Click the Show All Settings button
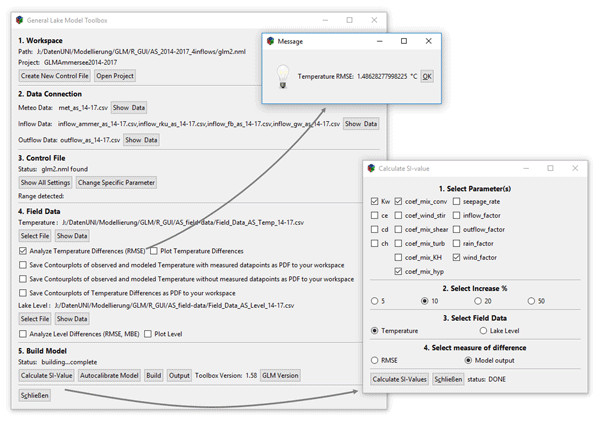Viewport: 600px width, 421px height. pyautogui.click(x=45, y=183)
